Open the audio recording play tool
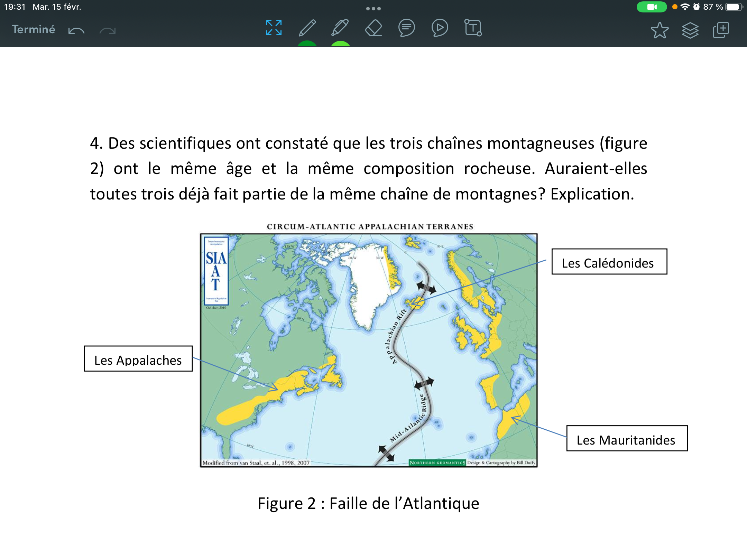Viewport: 747px width, 560px height. (x=440, y=28)
